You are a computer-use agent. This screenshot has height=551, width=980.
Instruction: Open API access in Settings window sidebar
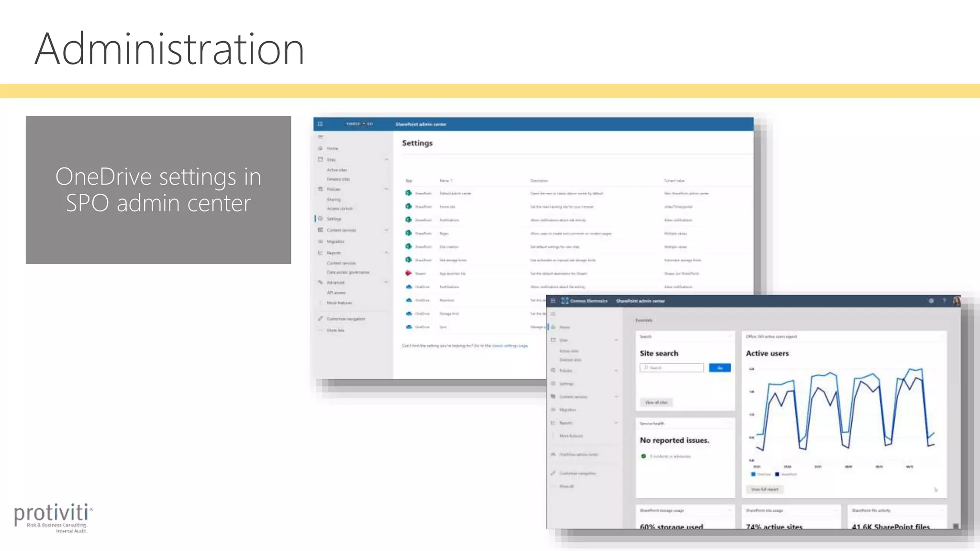(x=336, y=293)
